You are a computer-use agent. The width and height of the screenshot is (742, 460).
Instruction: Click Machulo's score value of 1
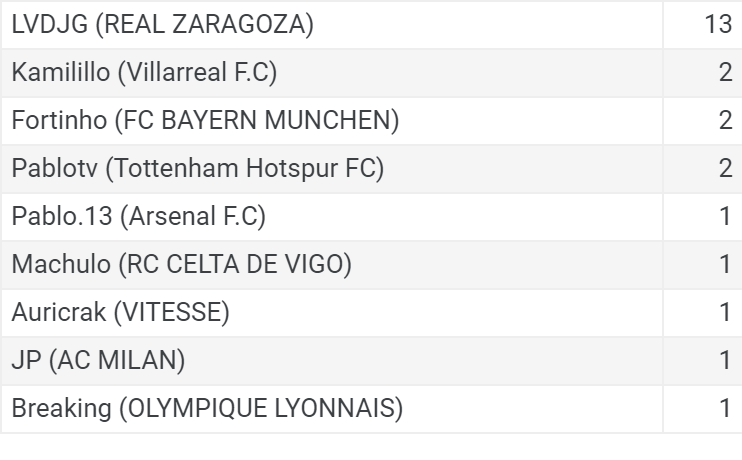[x=726, y=264]
